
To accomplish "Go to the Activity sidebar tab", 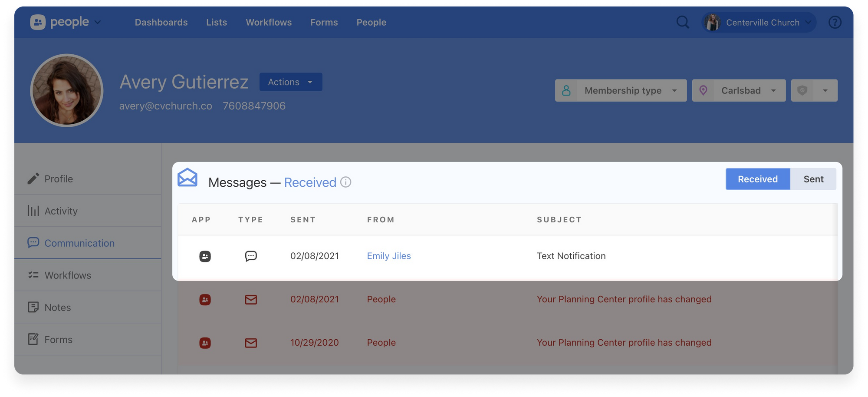I will [61, 211].
